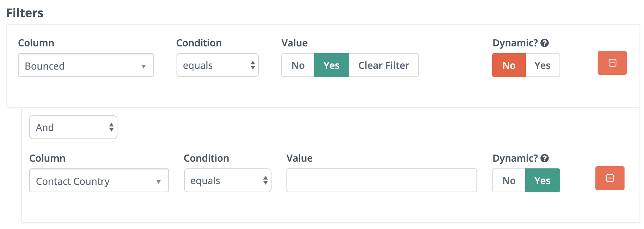Click stepper arrows on And selector
The width and height of the screenshot is (644, 229).
[111, 127]
